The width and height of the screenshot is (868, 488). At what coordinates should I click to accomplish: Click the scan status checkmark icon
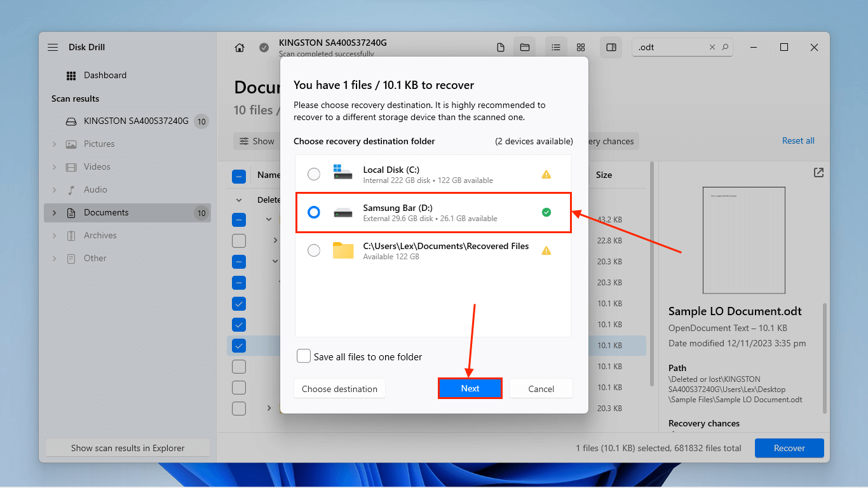click(x=264, y=48)
